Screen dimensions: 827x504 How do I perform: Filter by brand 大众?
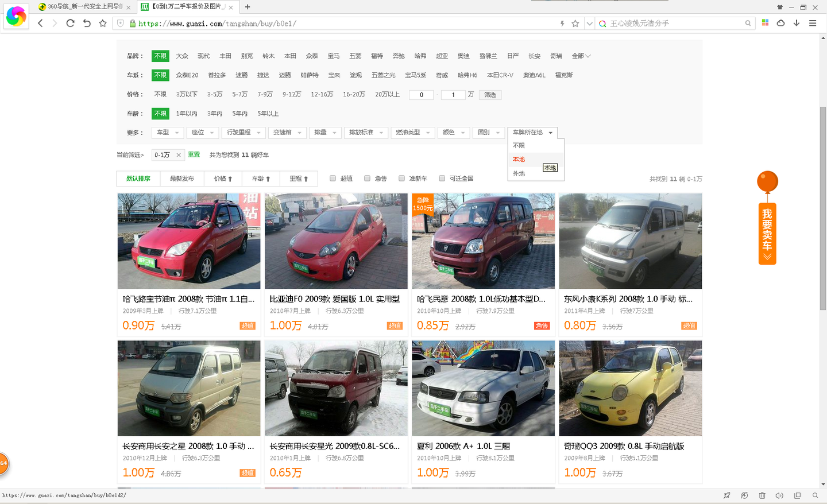(x=182, y=56)
